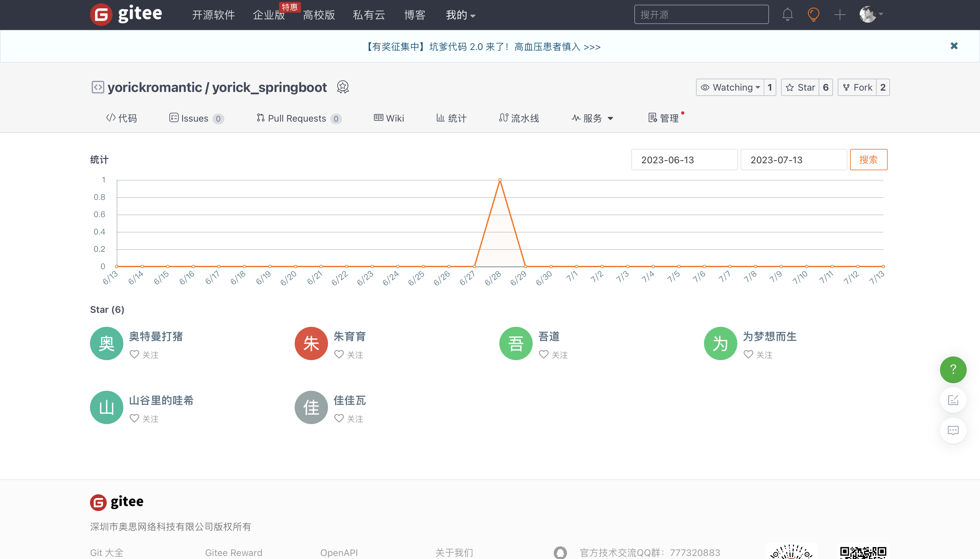The height and width of the screenshot is (559, 980).
Task: Open the 统计 tab
Action: pos(451,118)
